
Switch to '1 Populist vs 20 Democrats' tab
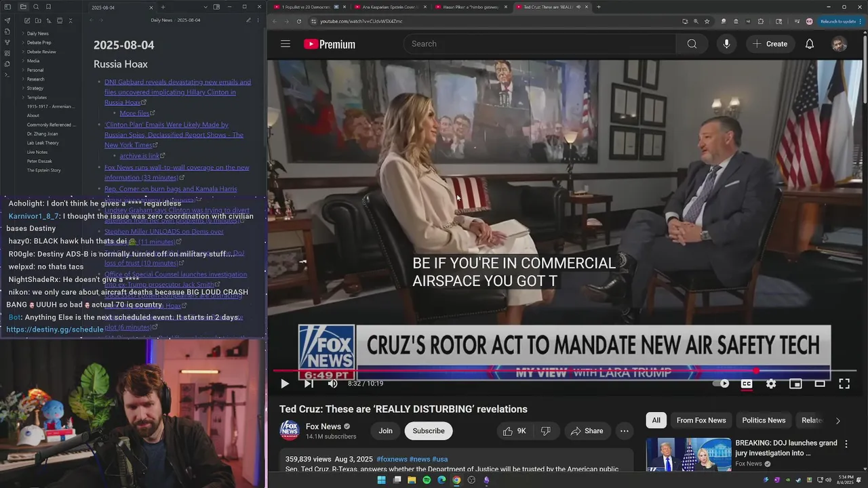(x=309, y=7)
